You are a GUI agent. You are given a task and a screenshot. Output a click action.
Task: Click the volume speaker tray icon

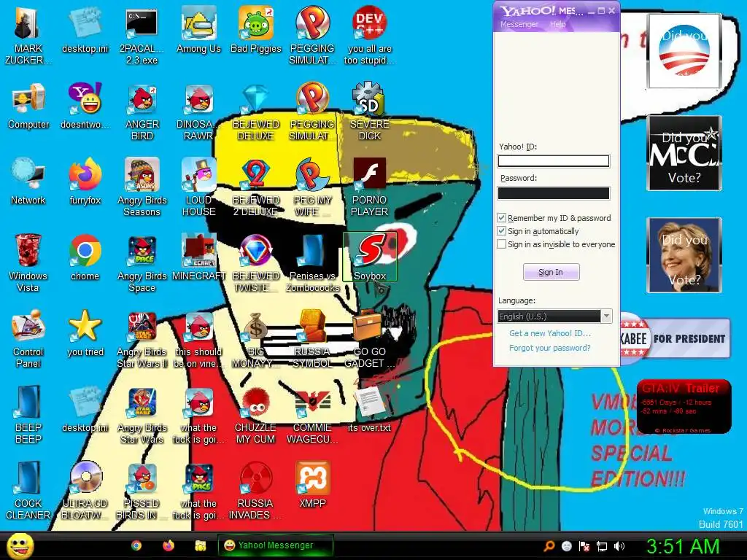(619, 546)
